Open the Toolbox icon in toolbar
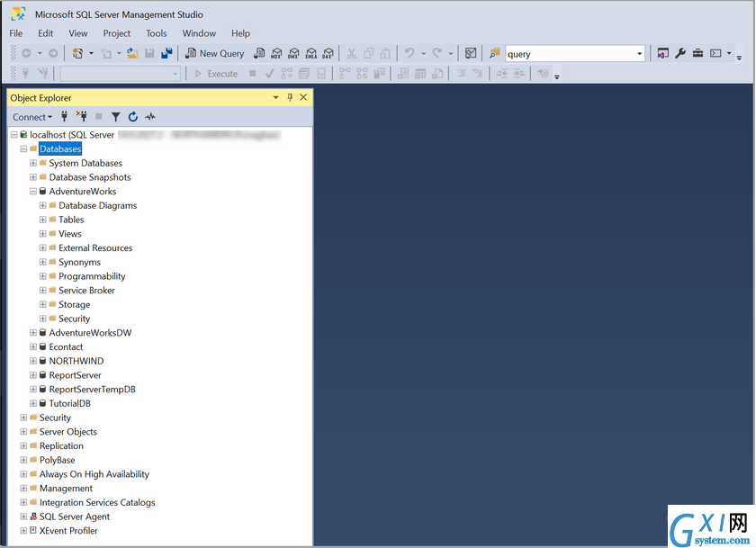Image resolution: width=756 pixels, height=548 pixels. pyautogui.click(x=697, y=53)
